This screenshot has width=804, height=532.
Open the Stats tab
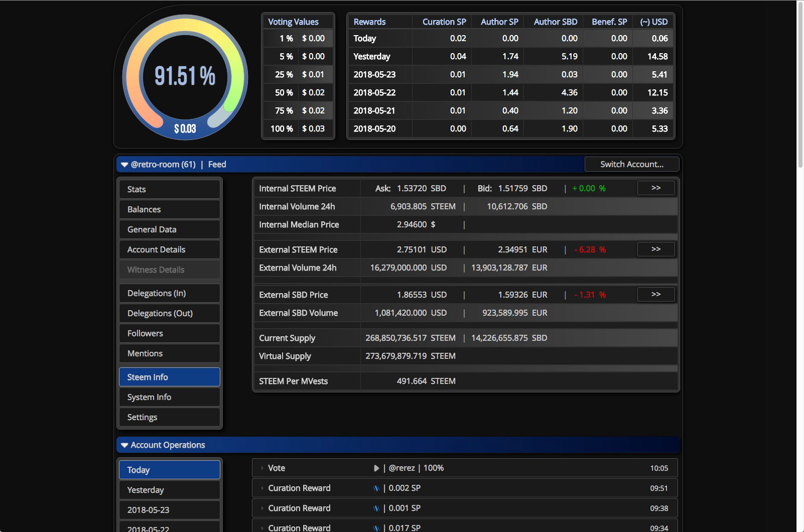[x=170, y=189]
